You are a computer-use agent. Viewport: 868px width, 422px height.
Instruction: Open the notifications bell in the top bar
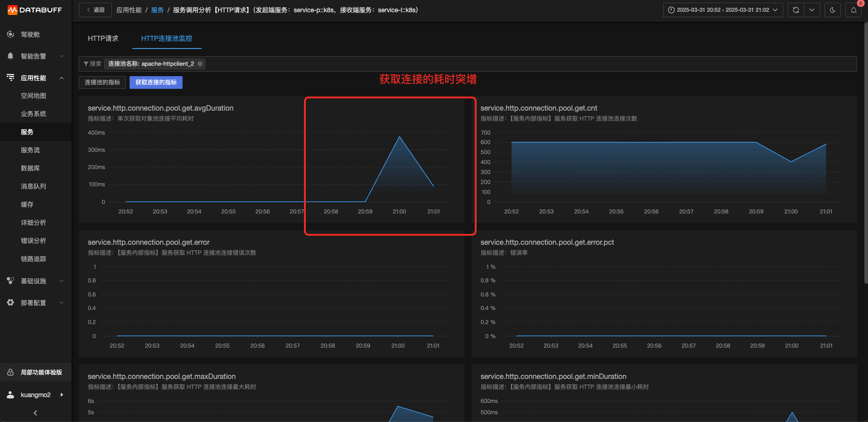pyautogui.click(x=854, y=10)
